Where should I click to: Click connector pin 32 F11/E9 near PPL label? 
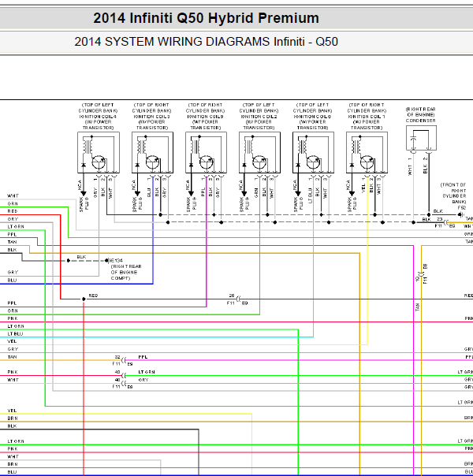[123, 360]
